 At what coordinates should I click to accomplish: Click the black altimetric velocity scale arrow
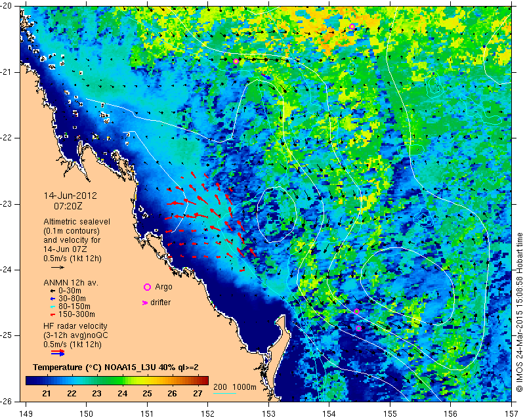(58, 267)
